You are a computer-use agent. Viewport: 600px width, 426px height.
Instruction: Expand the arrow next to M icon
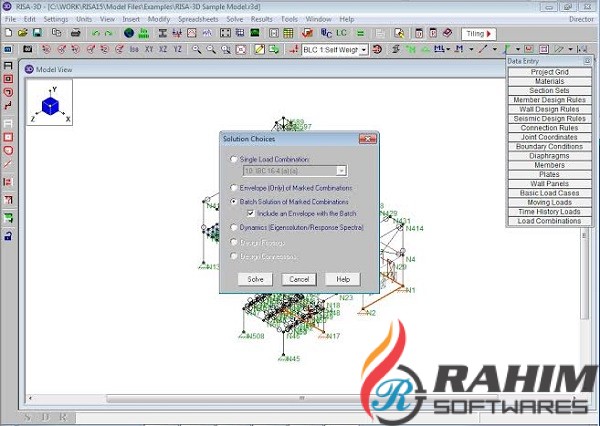pyautogui.click(x=471, y=49)
